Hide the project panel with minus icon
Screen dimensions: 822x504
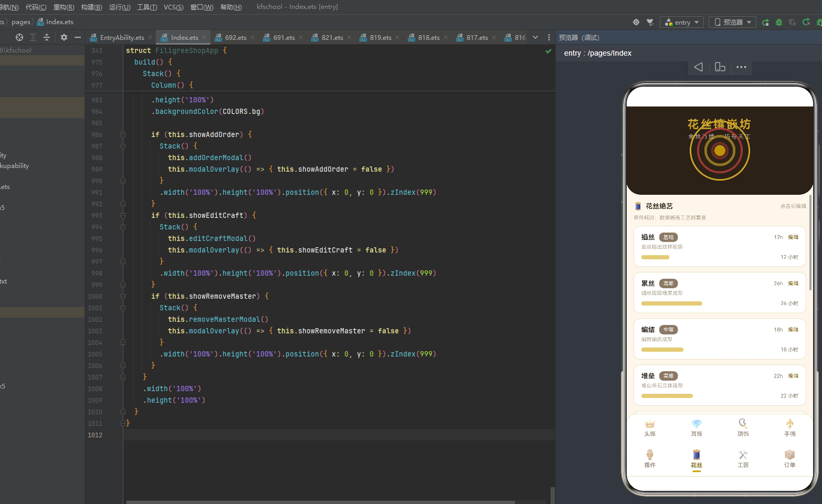click(x=78, y=37)
